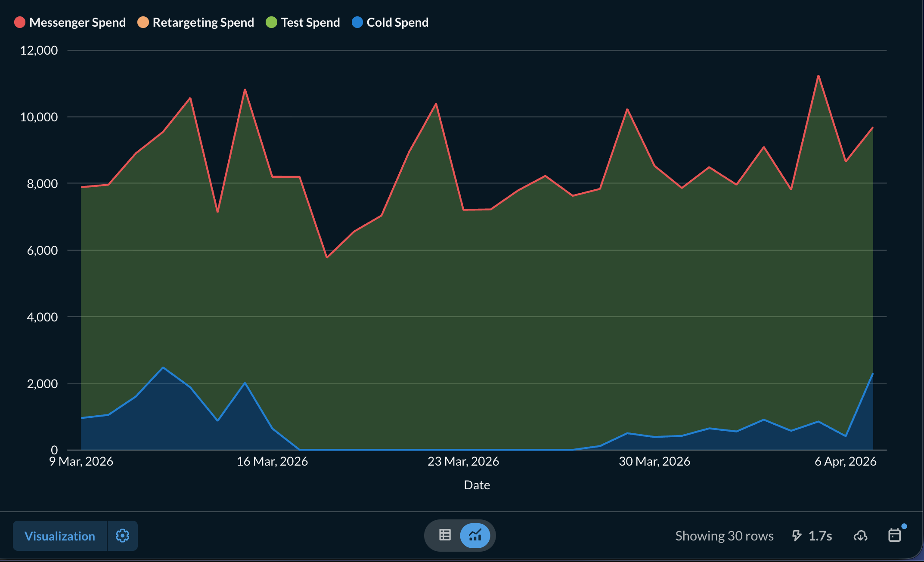Click the 30 Mar, 2026 axis tick

654,461
